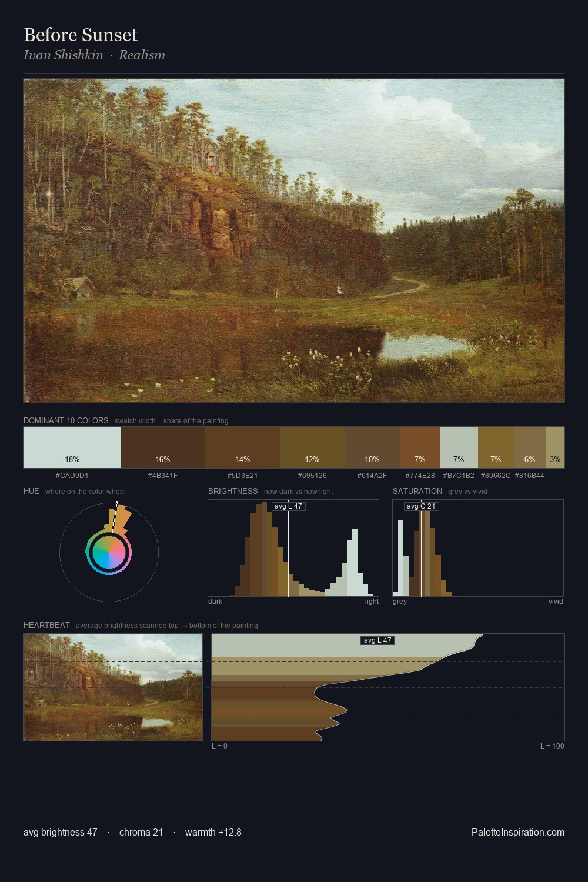588x882 pixels.
Task: Pick the 7% grey-green swatch
Action: [x=459, y=447]
